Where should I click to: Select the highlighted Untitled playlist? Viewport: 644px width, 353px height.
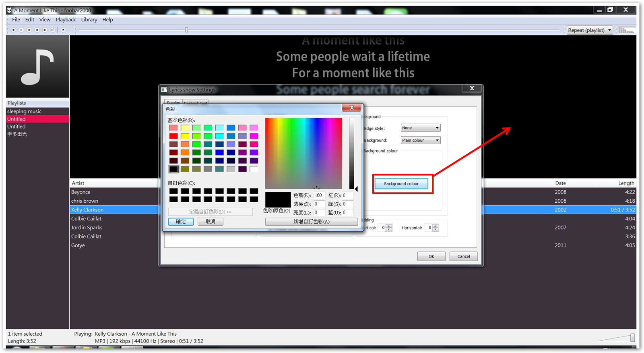coord(37,119)
